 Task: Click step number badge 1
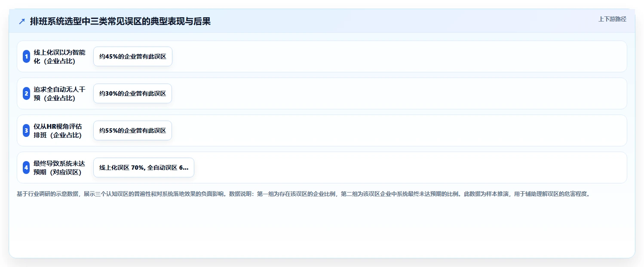click(x=26, y=56)
